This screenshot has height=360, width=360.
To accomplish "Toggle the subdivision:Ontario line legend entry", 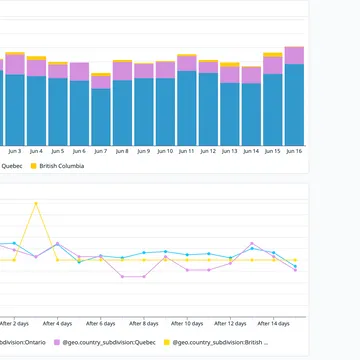I will 23,342.
